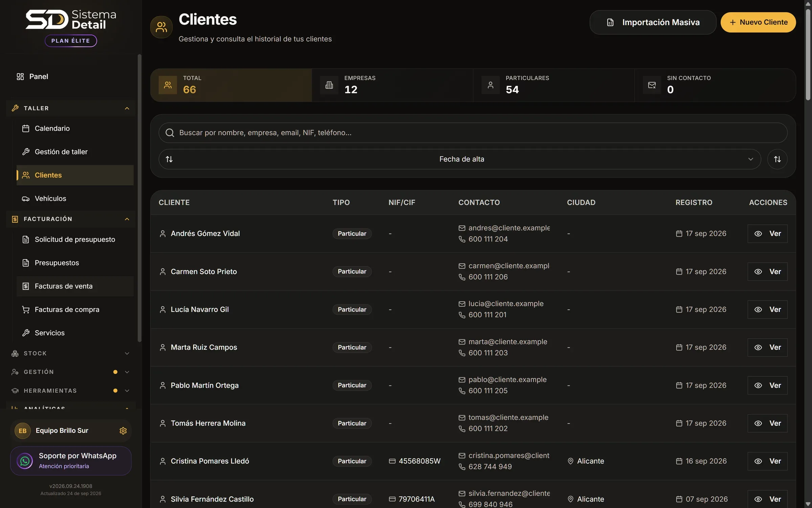Click the Total clients icon card
The image size is (812, 508).
(168, 85)
